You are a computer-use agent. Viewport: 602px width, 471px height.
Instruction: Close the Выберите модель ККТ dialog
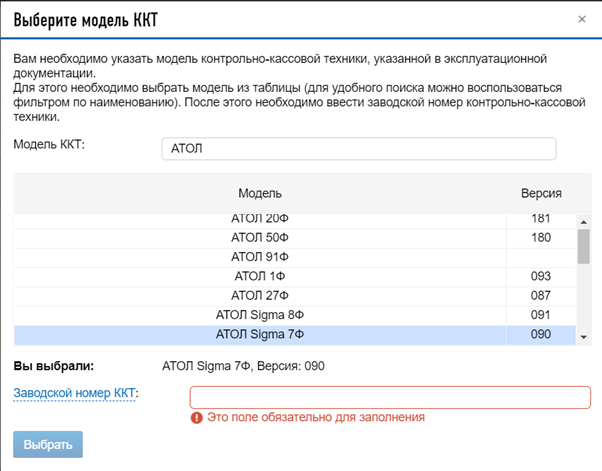pyautogui.click(x=582, y=19)
